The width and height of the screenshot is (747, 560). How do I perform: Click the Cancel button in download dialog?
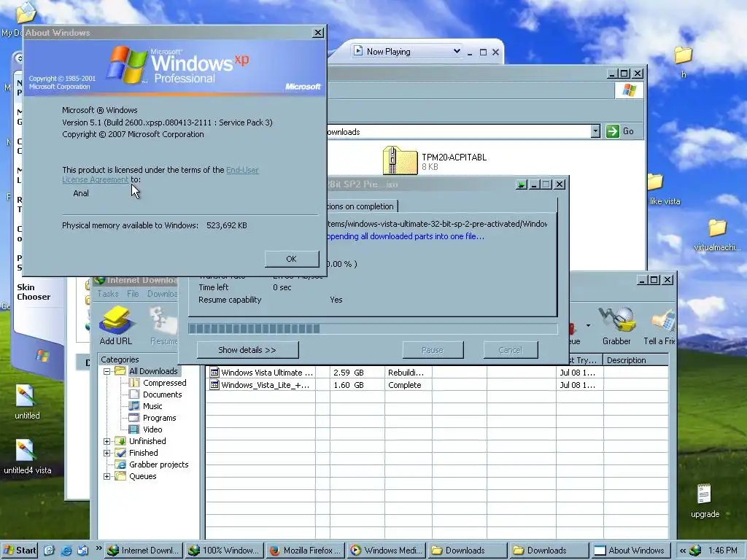(510, 350)
